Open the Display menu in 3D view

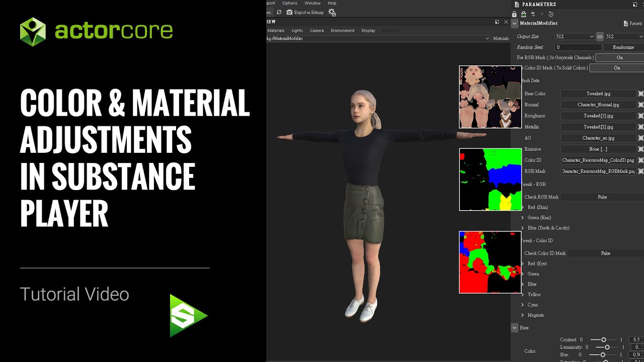(x=368, y=31)
